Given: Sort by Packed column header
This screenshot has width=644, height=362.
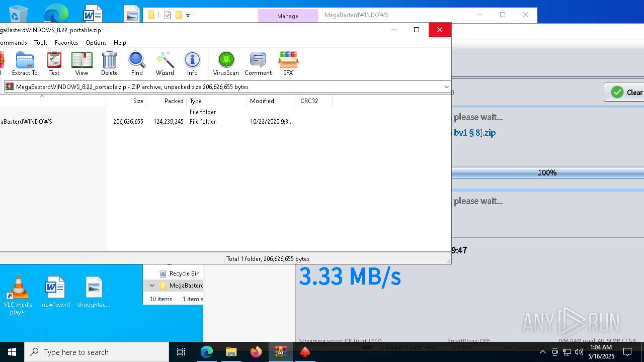Looking at the screenshot, I should click(x=166, y=101).
